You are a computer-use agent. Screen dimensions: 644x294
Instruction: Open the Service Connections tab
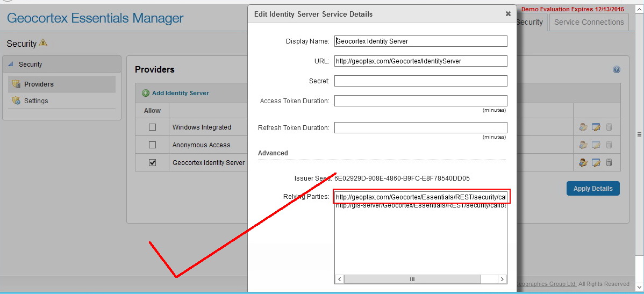589,22
